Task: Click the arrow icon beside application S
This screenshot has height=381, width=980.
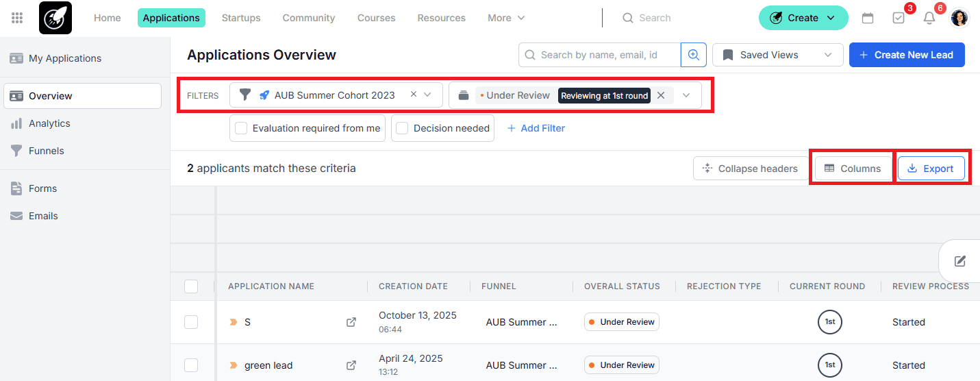Action: pyautogui.click(x=234, y=322)
